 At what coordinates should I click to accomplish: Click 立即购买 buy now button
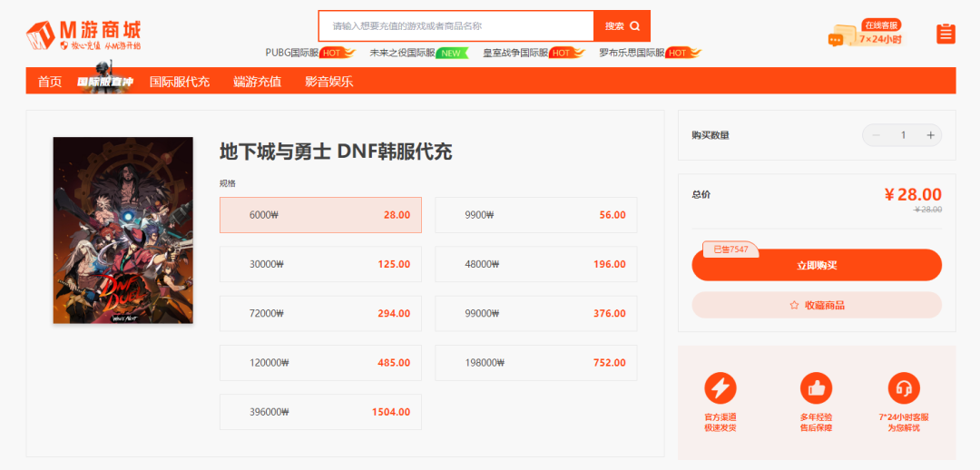click(x=817, y=265)
